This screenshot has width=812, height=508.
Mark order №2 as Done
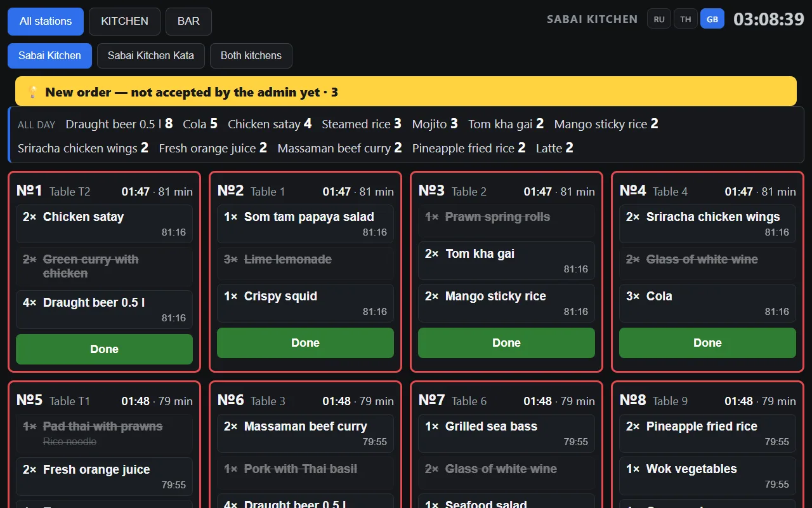pyautogui.click(x=305, y=343)
